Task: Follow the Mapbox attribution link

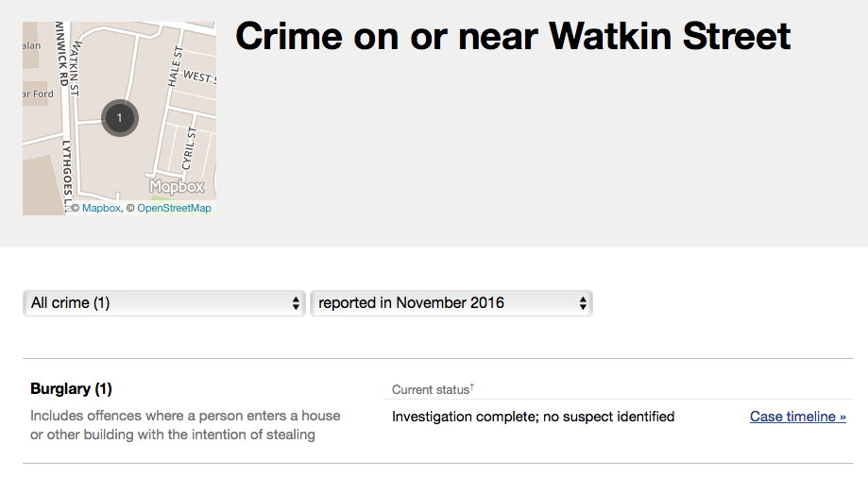Action: point(101,208)
